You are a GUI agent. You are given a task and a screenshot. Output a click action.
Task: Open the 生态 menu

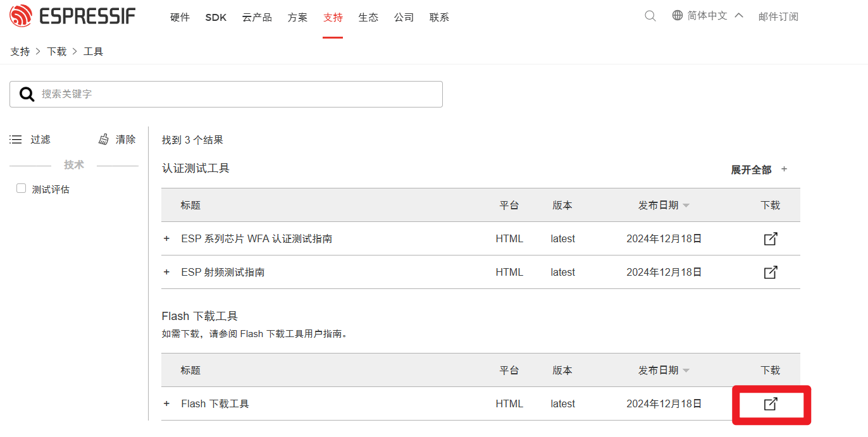[x=368, y=18]
